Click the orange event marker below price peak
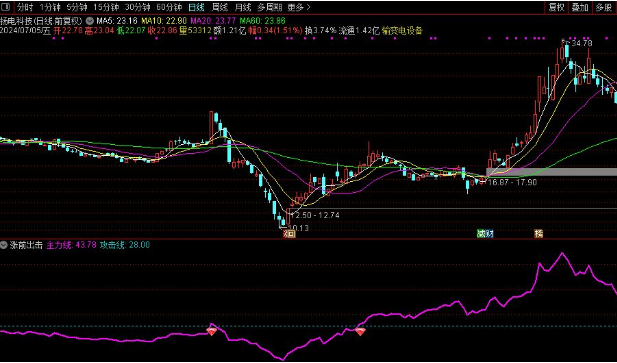 (x=538, y=234)
